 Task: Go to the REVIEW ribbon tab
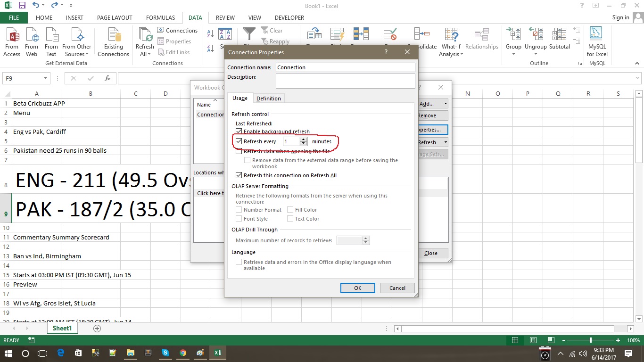(225, 18)
